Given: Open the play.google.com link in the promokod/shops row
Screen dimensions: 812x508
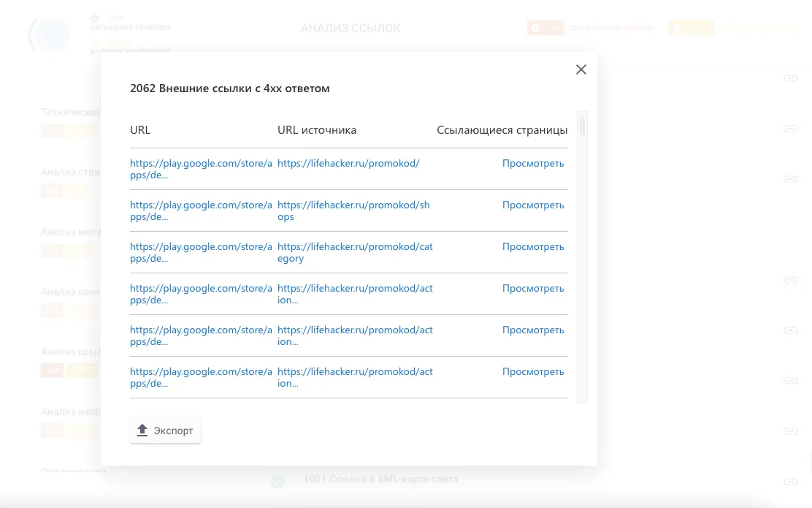Looking at the screenshot, I should pos(201,211).
